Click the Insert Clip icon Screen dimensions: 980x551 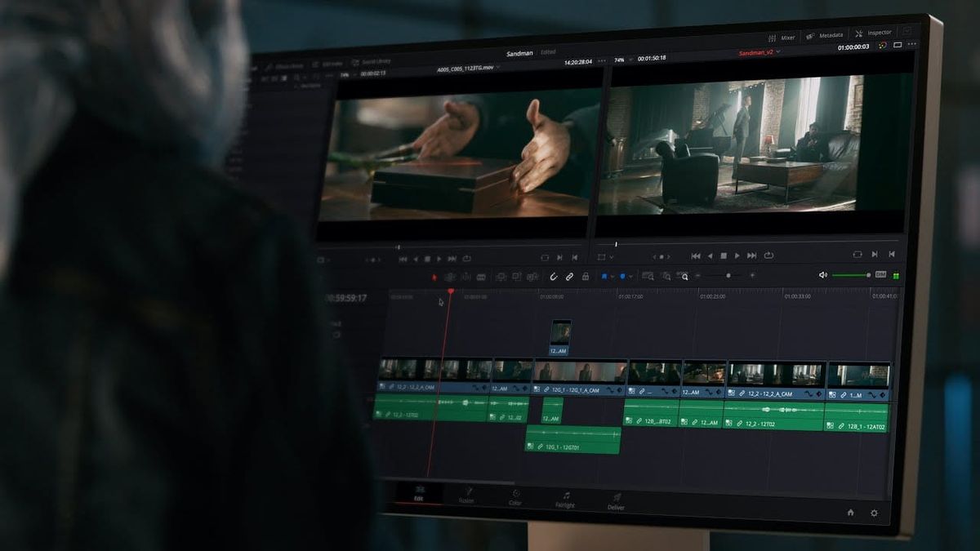(501, 278)
